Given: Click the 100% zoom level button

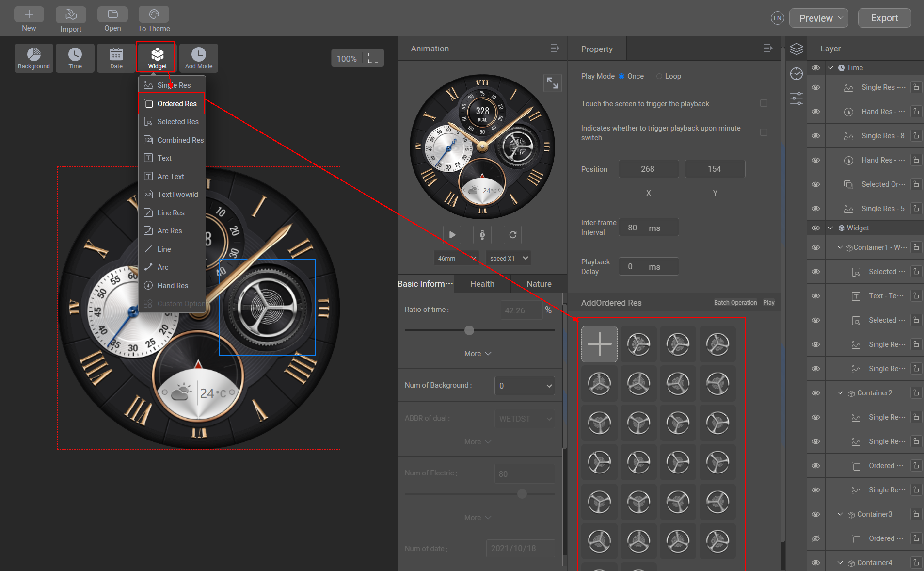Looking at the screenshot, I should coord(347,58).
